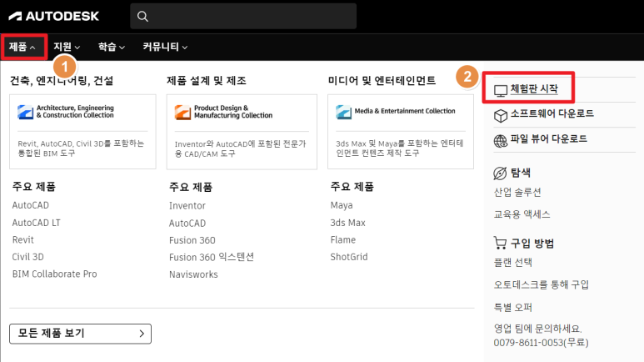Image resolution: width=644 pixels, height=362 pixels.
Task: Open Media & Entertainment Collection card
Action: tap(401, 132)
